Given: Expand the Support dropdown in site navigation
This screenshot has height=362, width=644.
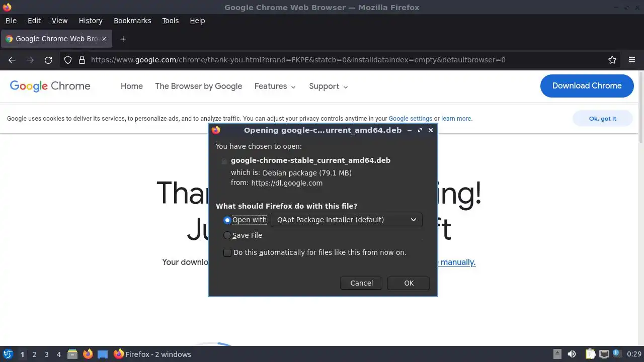Looking at the screenshot, I should [x=328, y=86].
